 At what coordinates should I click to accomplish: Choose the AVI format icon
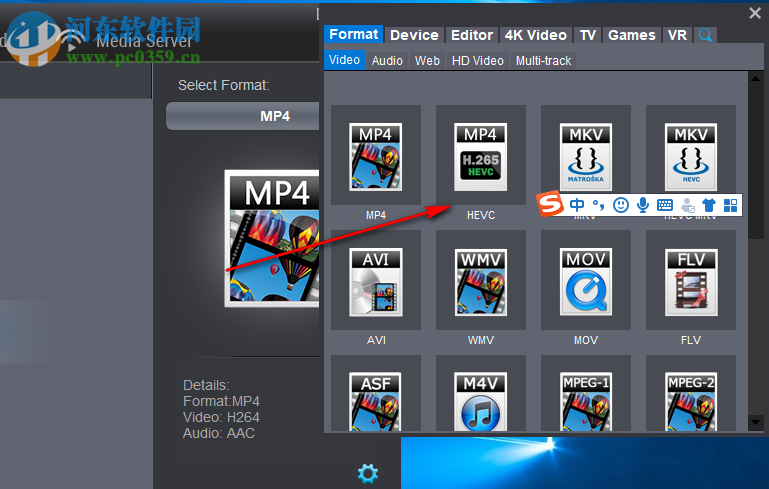click(x=376, y=282)
